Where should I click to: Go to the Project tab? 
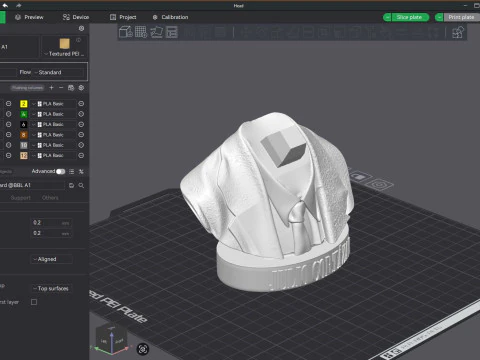[x=123, y=17]
